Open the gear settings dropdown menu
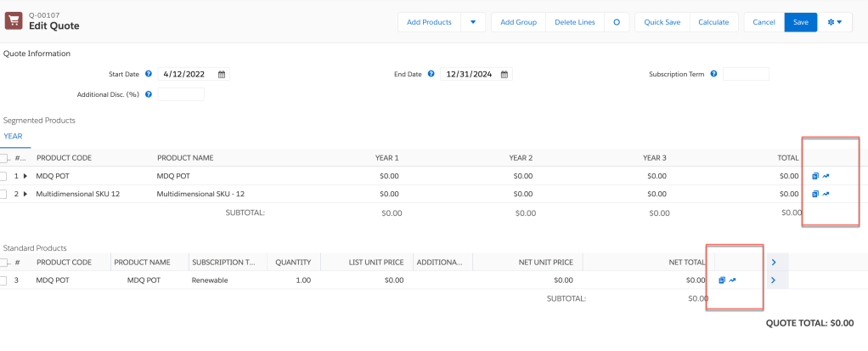The height and width of the screenshot is (351, 868). (833, 22)
